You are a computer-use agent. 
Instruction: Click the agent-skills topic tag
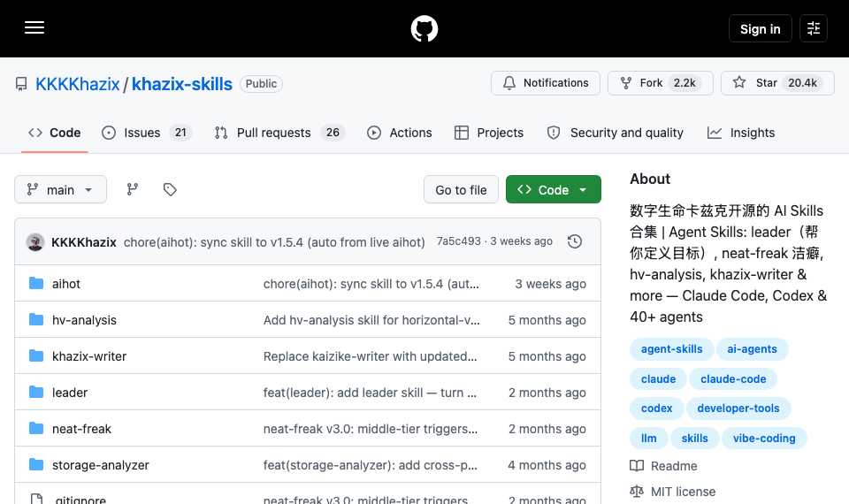pos(671,349)
